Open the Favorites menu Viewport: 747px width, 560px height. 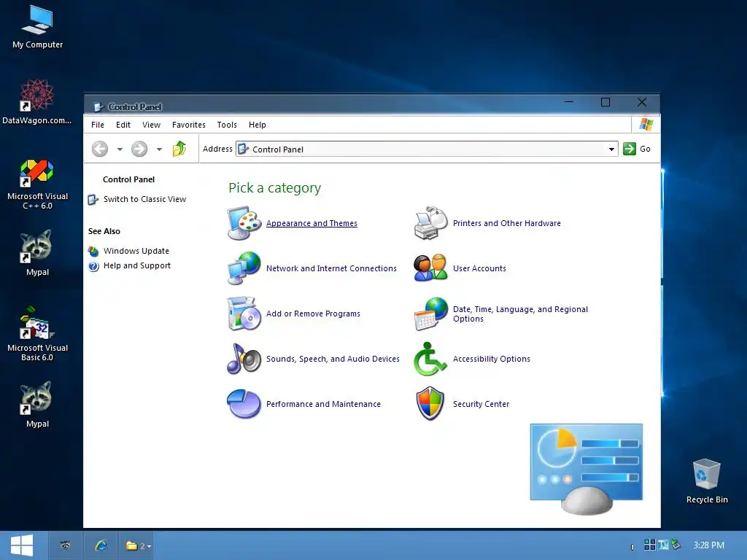(x=189, y=125)
